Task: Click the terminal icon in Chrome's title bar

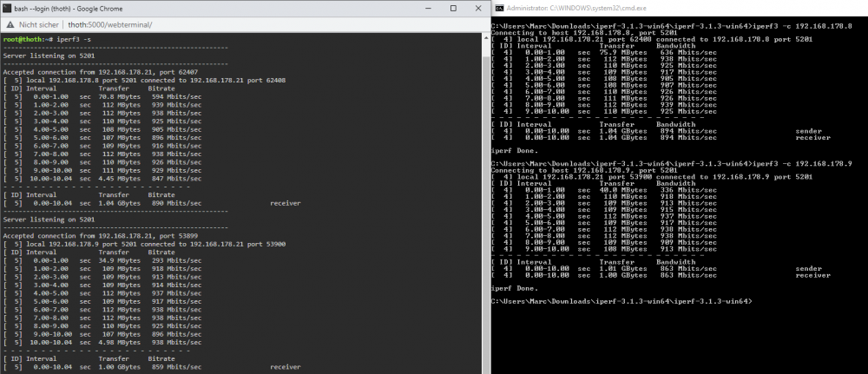Action: coord(7,9)
